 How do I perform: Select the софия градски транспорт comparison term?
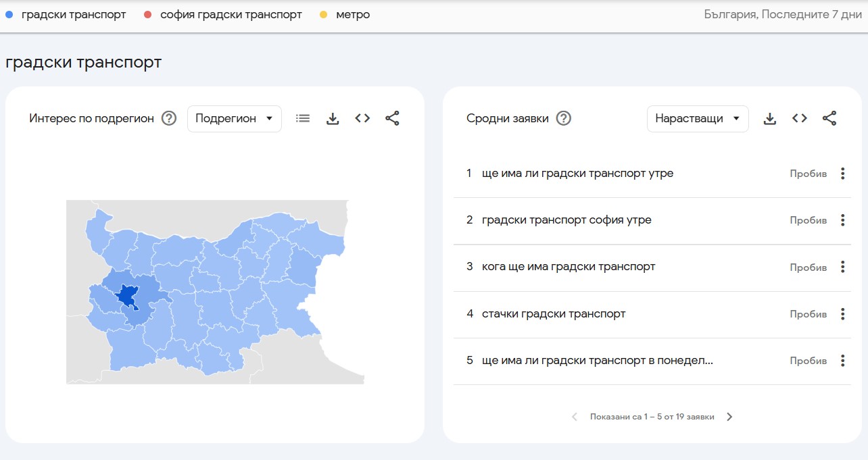coord(230,14)
